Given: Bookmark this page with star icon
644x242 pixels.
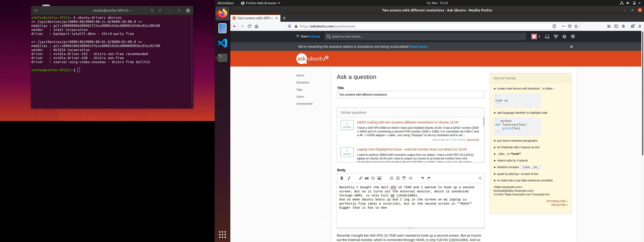Looking at the screenshot, I should (x=576, y=26).
